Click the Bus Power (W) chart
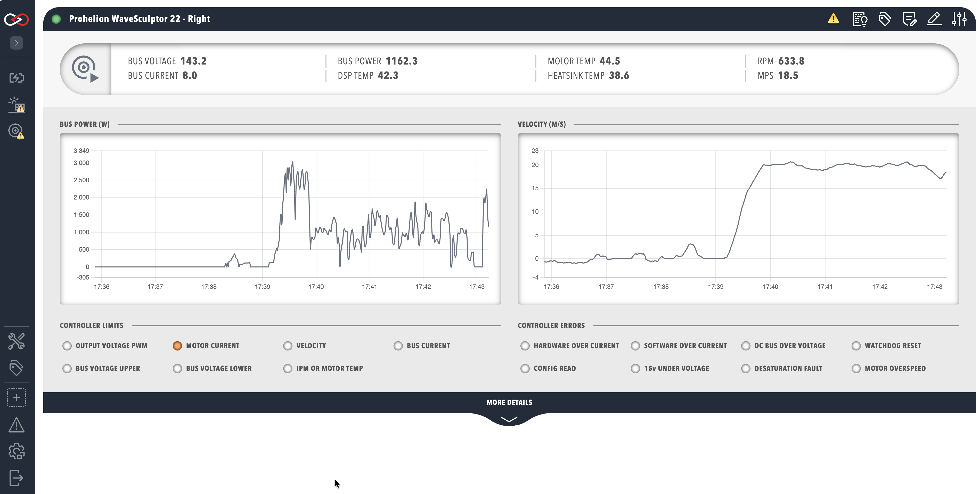The width and height of the screenshot is (980, 494). 280,219
